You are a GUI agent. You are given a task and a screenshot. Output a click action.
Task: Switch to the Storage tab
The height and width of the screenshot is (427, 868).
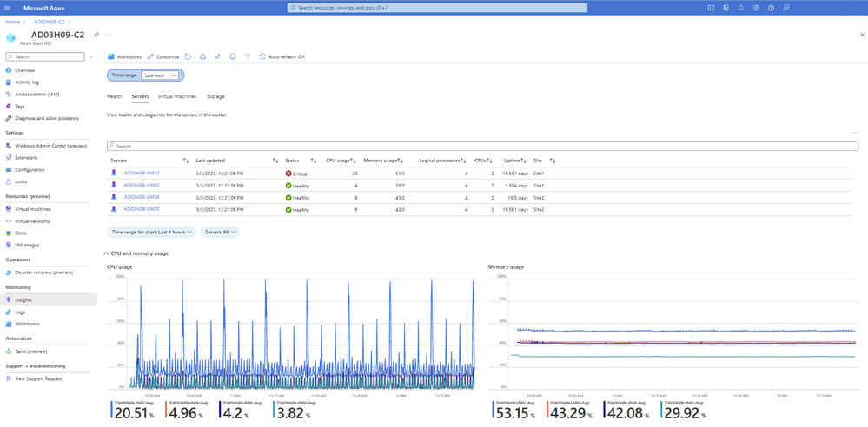pyautogui.click(x=215, y=96)
